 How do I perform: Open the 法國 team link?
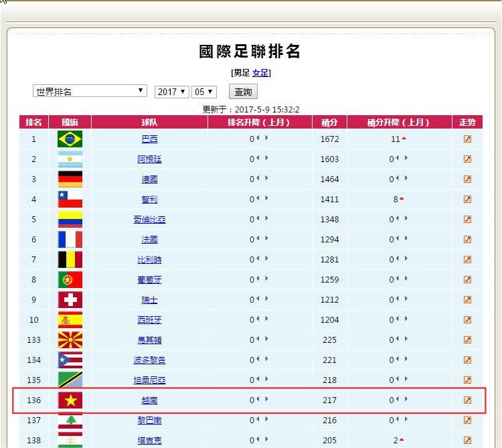coord(149,240)
